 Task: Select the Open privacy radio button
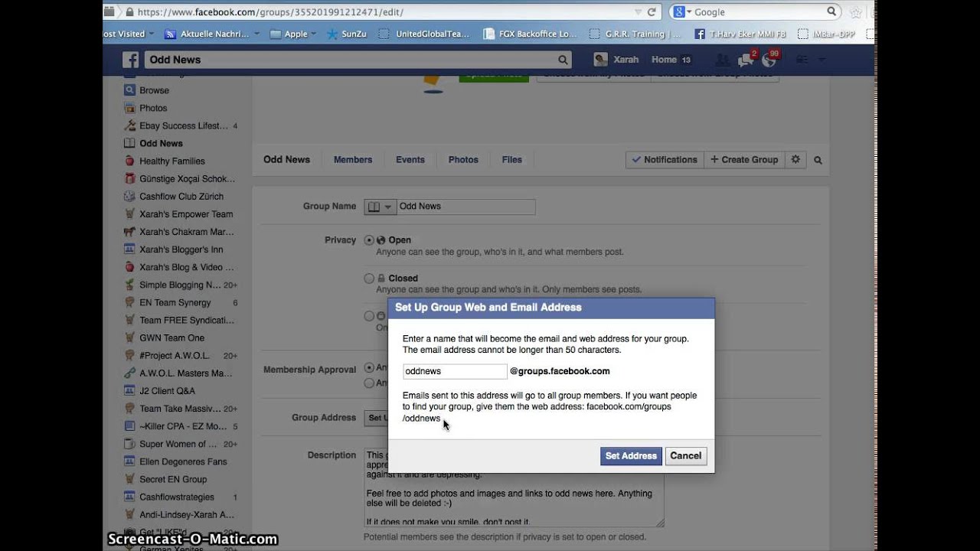(369, 240)
